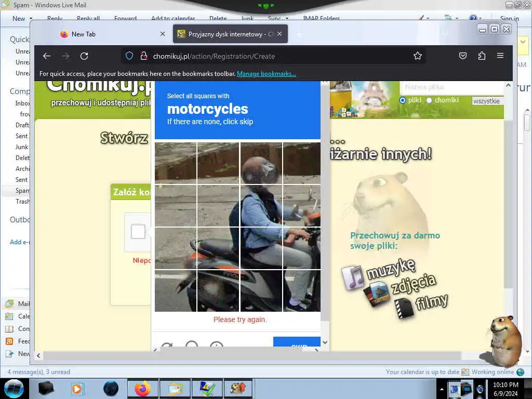Click Windows Live Mail taskbar icon
Image resolution: width=532 pixels, height=399 pixels.
pyautogui.click(x=175, y=389)
